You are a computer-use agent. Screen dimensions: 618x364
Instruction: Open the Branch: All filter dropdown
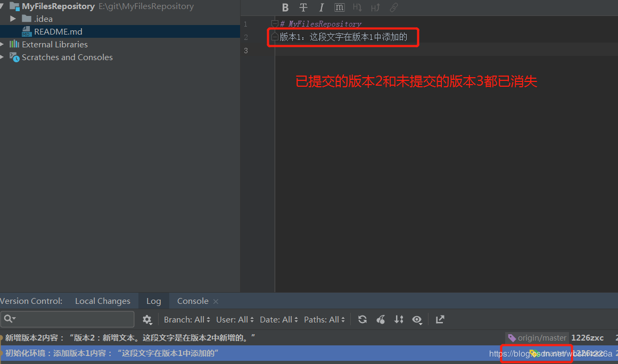(x=186, y=319)
